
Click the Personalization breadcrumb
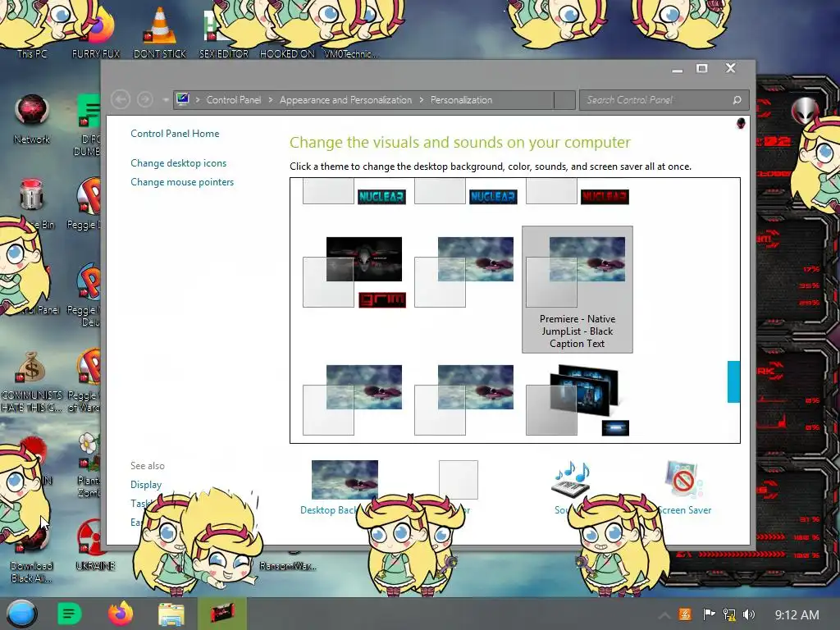point(461,100)
